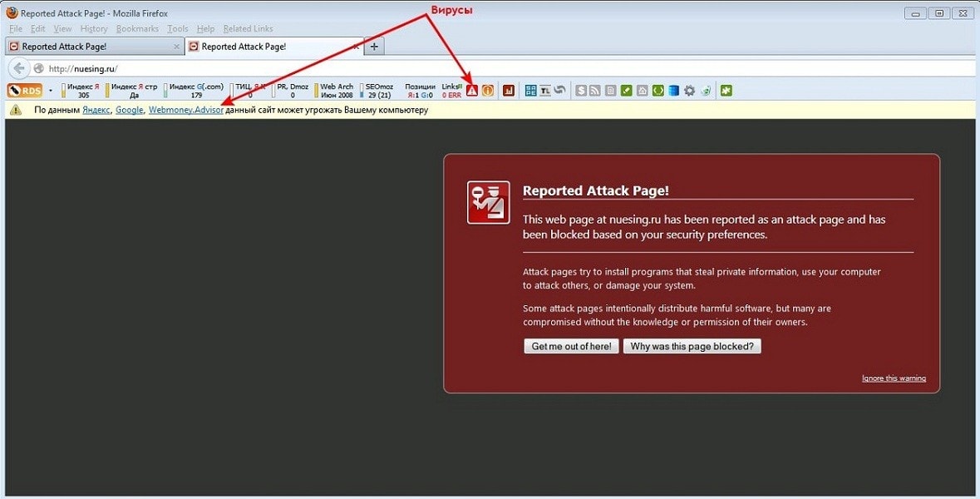Click the yellow warning icon in notification bar

(x=16, y=110)
